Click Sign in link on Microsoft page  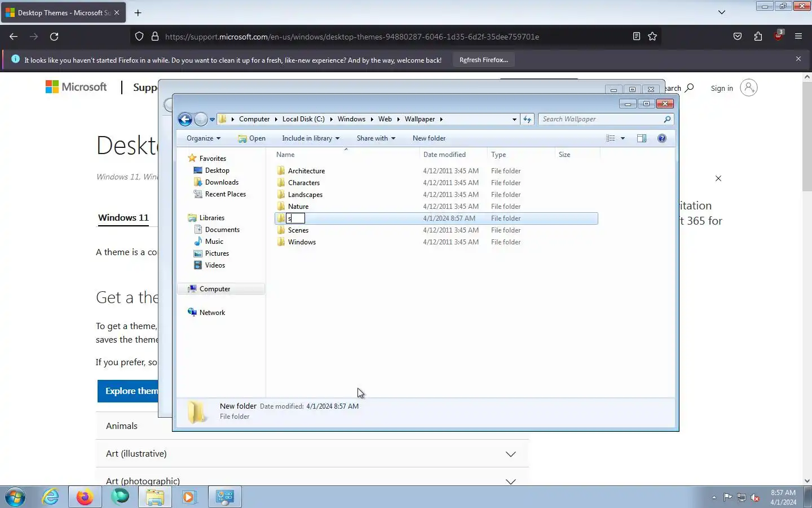(x=722, y=89)
